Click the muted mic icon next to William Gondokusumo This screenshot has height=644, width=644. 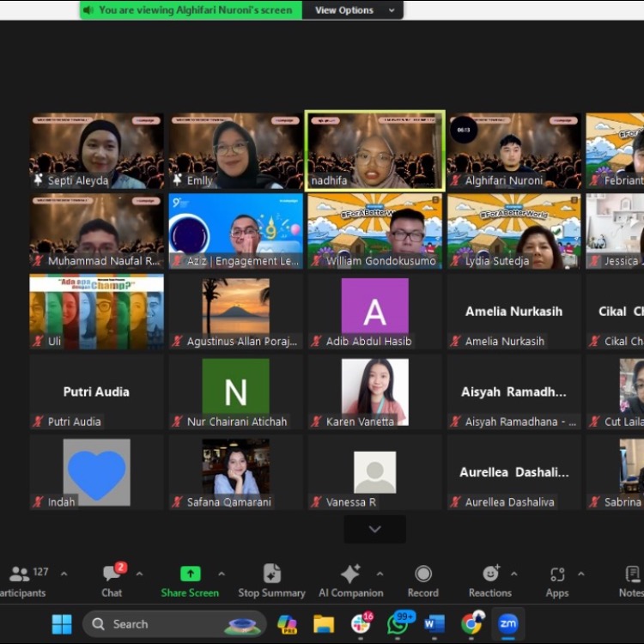point(316,260)
